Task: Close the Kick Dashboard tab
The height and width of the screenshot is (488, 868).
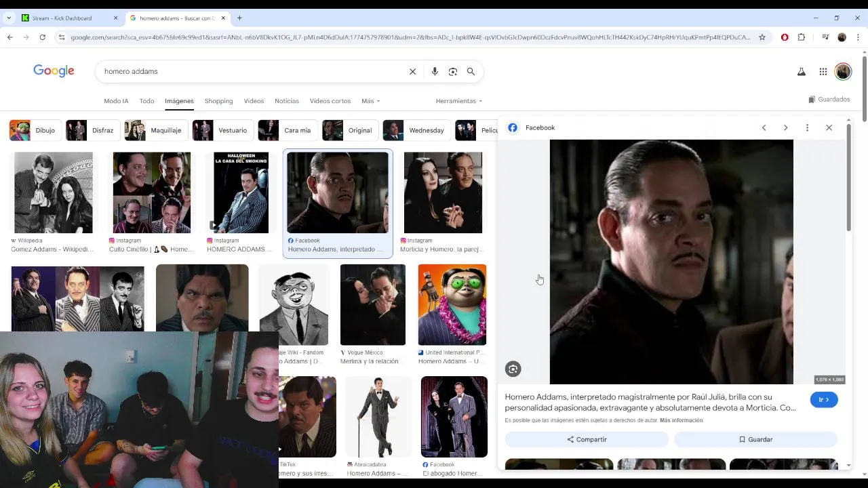Action: tap(115, 18)
